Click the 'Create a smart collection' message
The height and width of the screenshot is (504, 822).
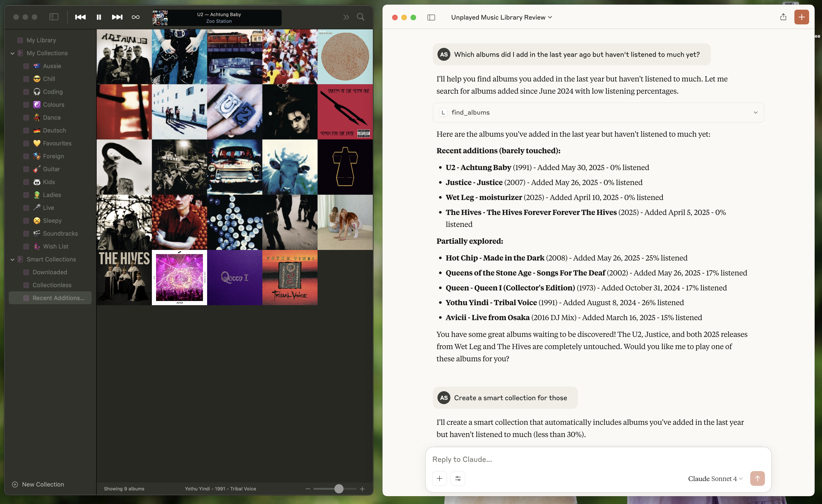505,398
